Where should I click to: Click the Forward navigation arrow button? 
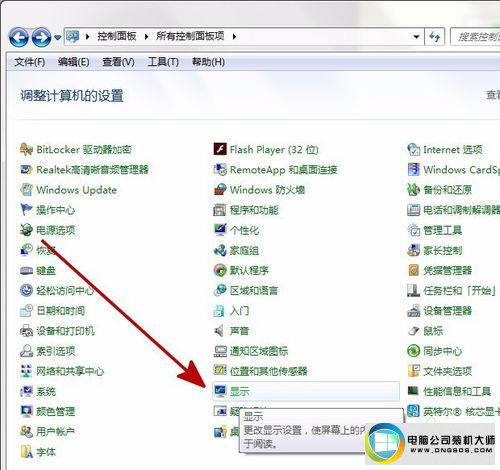41,37
